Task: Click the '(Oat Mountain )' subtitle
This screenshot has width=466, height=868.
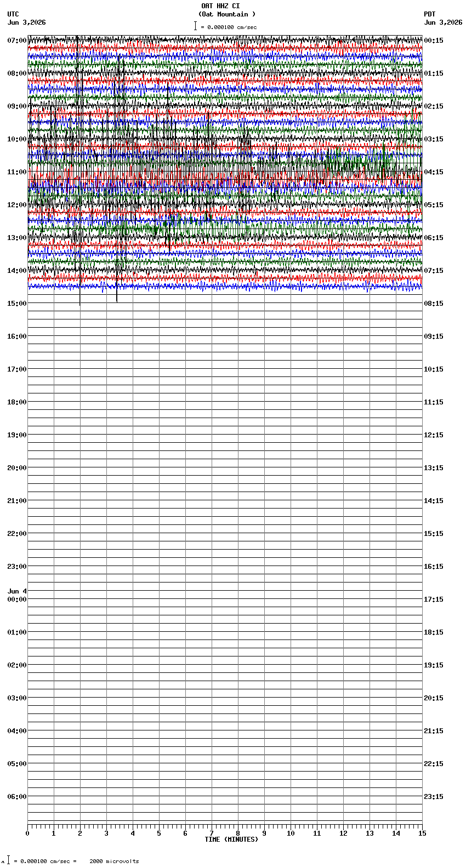Action: pos(227,14)
